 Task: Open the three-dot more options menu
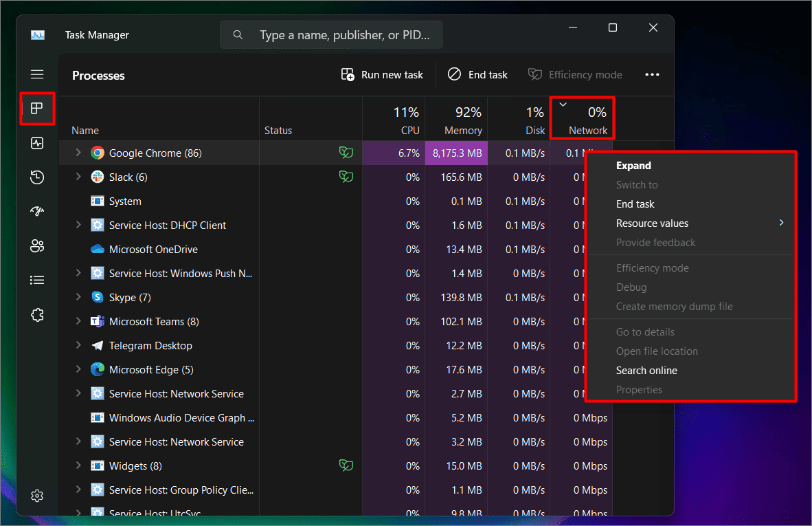(652, 75)
